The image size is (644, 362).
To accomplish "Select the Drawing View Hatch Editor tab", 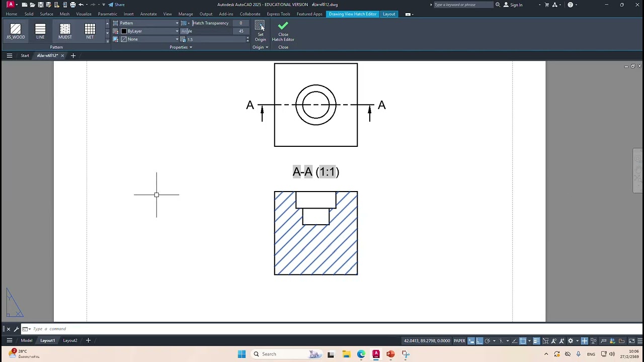I will 353,14.
